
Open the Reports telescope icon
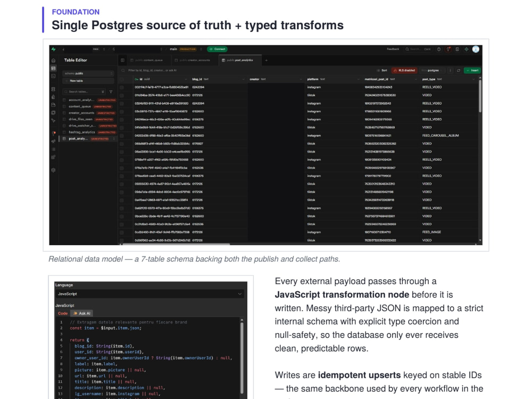[54, 141]
